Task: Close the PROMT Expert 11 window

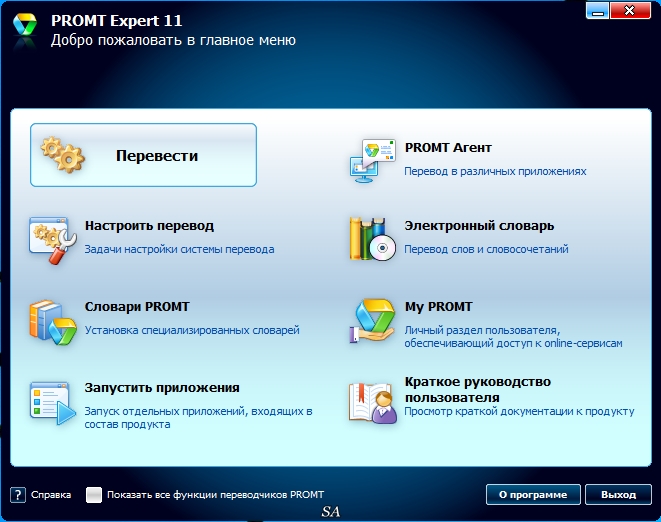Action: [630, 11]
